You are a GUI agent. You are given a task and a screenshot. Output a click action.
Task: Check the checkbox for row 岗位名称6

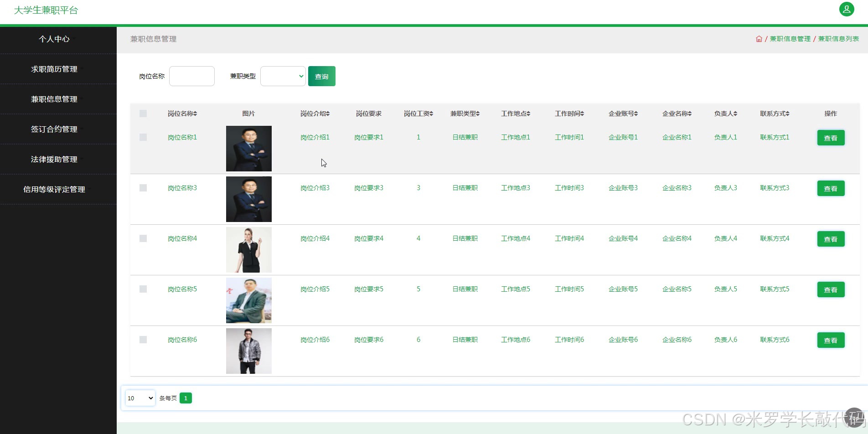pyautogui.click(x=144, y=340)
